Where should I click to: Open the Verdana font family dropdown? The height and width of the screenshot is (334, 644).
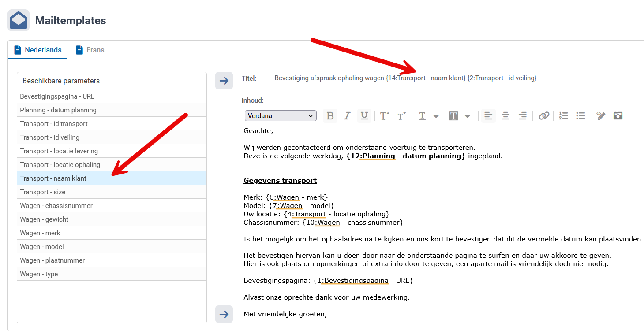(281, 116)
